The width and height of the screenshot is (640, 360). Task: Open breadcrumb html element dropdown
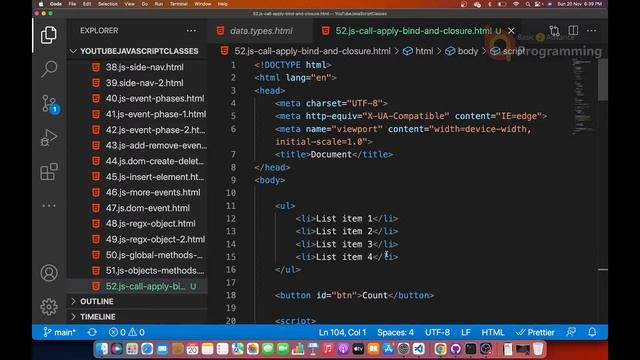[418, 51]
